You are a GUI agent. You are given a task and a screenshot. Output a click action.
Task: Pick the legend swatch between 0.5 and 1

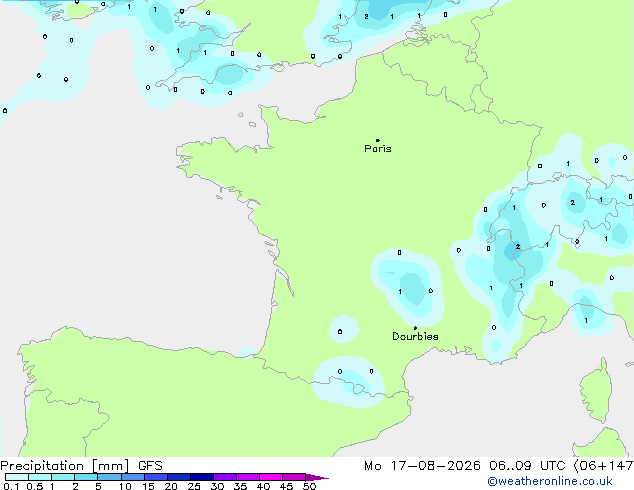[x=40, y=477]
